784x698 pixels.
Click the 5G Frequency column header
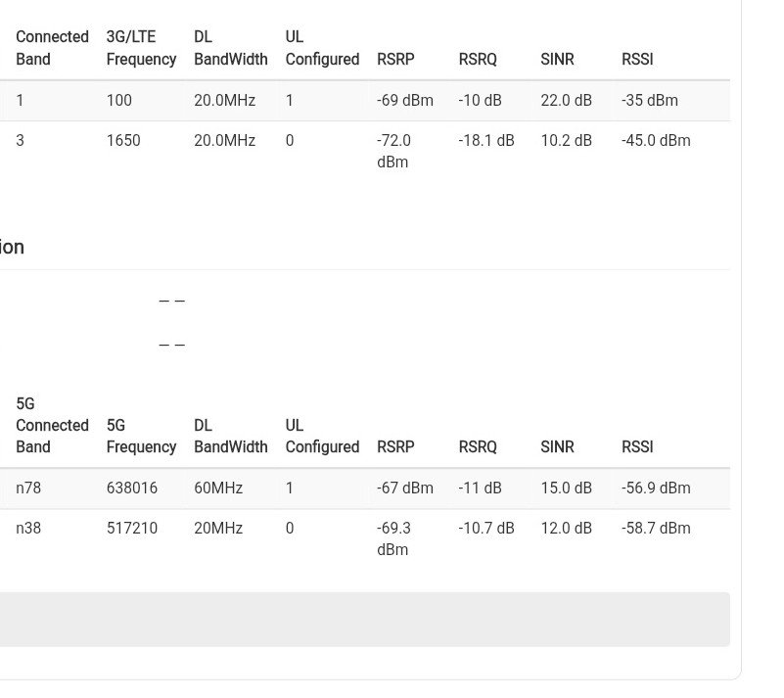tap(141, 436)
